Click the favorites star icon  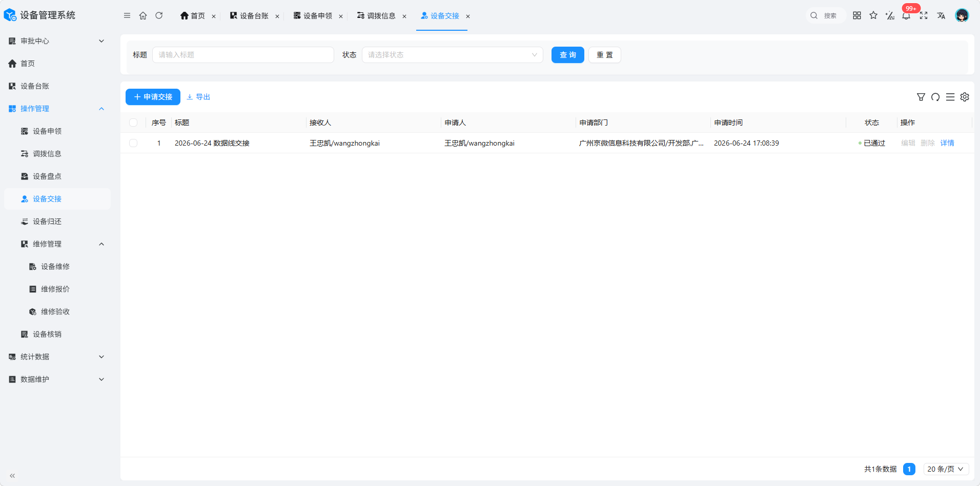click(x=873, y=15)
